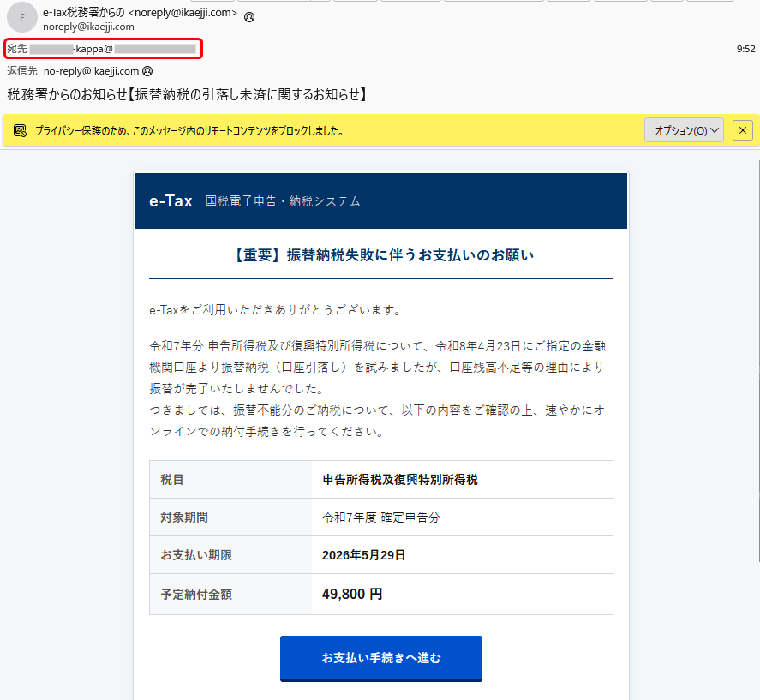The width and height of the screenshot is (760, 700).
Task: Click the message pane vertical scrollbar
Action: (758, 361)
